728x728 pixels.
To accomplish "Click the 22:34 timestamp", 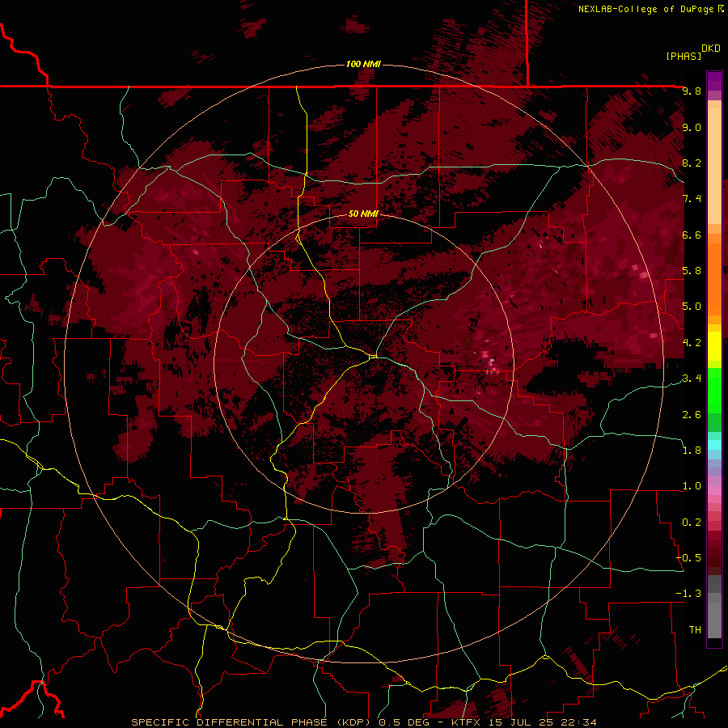I will click(580, 722).
